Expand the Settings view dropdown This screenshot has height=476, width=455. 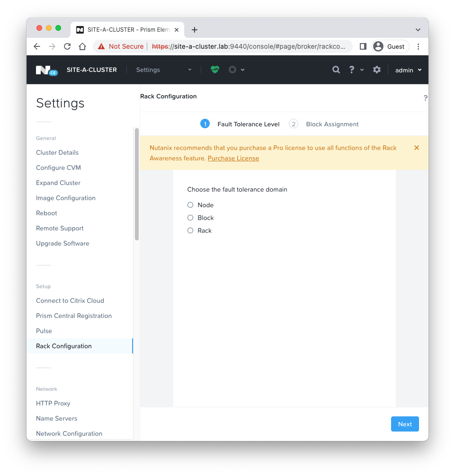click(x=164, y=70)
